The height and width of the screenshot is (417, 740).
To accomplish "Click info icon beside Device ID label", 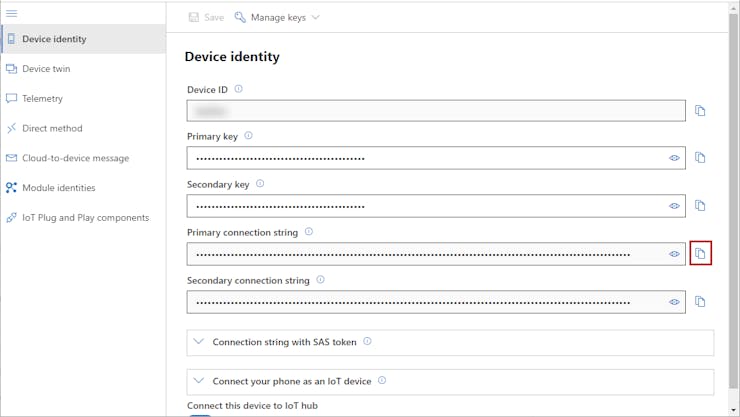I will (x=238, y=89).
